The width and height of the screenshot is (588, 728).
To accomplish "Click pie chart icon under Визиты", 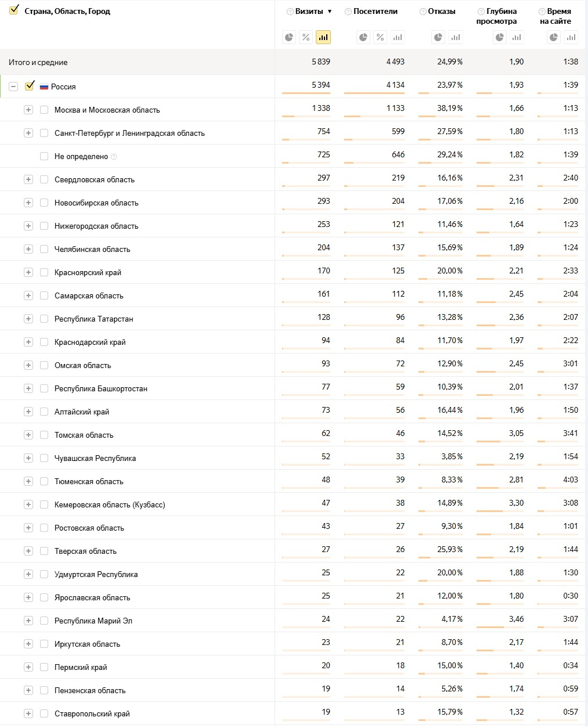I will pyautogui.click(x=289, y=38).
